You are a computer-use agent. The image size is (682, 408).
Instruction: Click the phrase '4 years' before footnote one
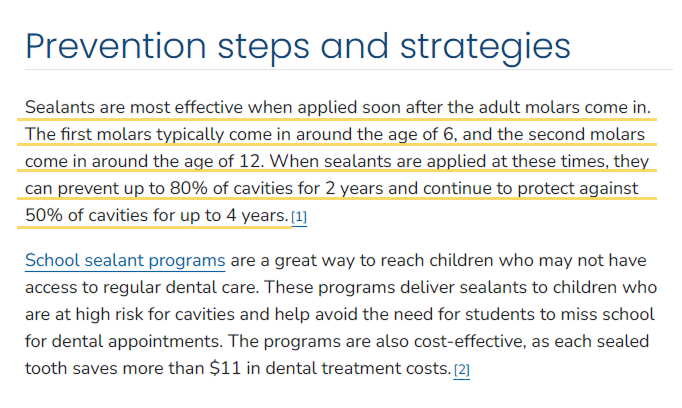point(257,215)
